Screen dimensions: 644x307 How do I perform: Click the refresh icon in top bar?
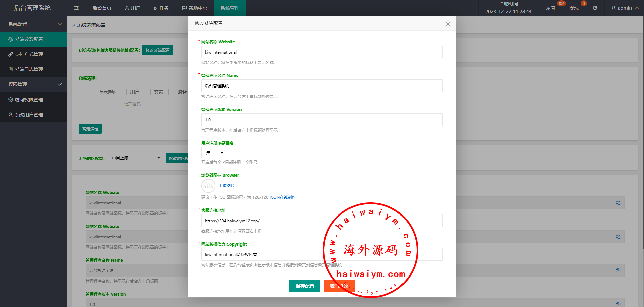[x=595, y=8]
